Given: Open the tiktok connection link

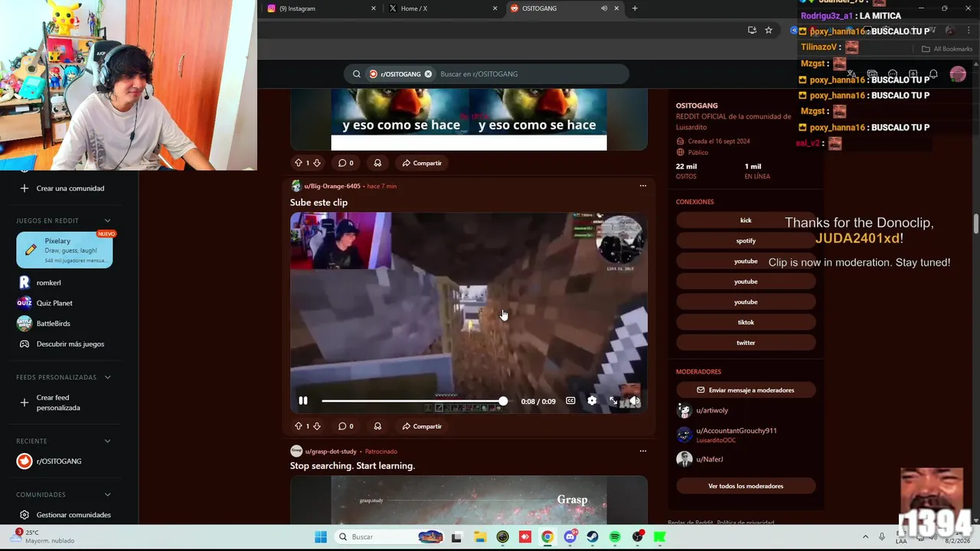Looking at the screenshot, I should [x=746, y=323].
